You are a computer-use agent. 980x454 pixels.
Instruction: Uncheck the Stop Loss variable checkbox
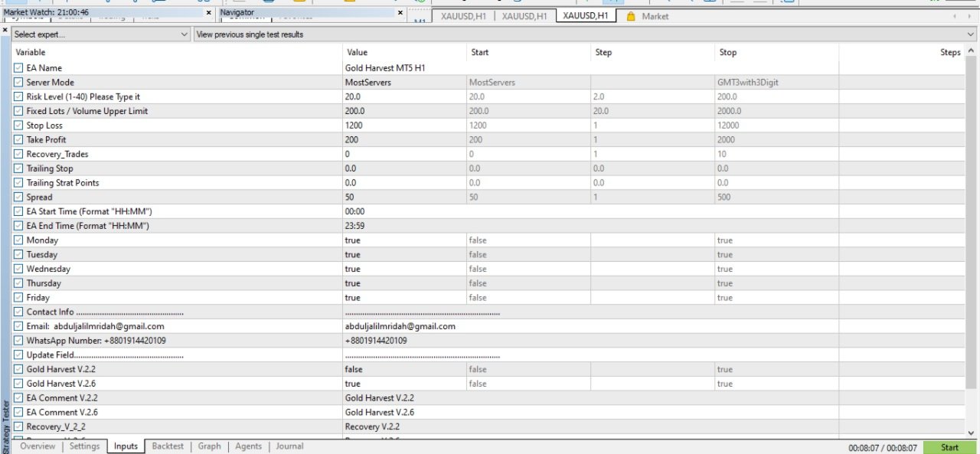pyautogui.click(x=18, y=126)
